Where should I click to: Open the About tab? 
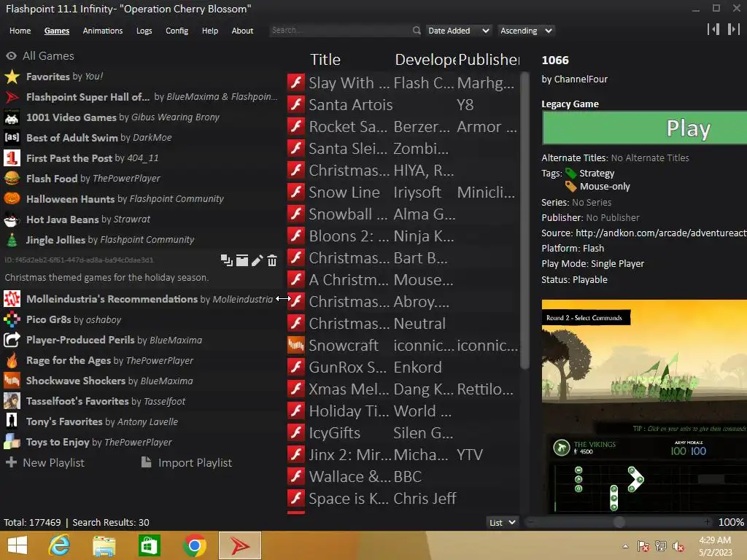coord(242,31)
